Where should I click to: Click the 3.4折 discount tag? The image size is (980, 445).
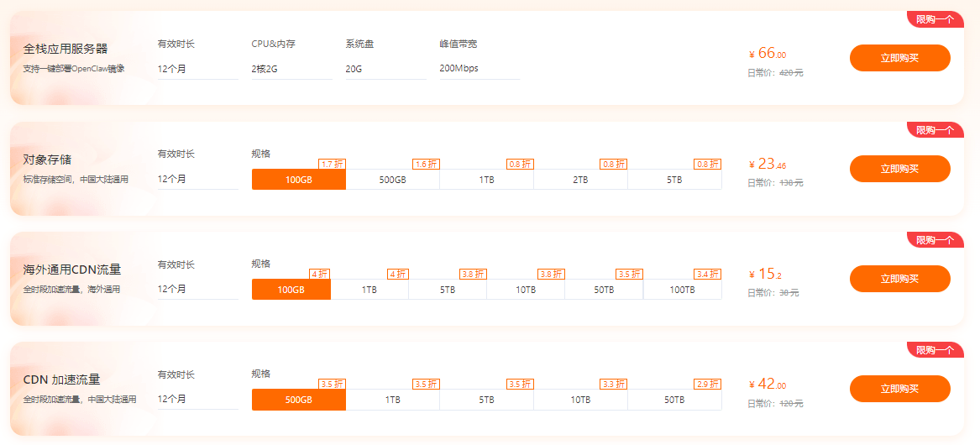(708, 275)
